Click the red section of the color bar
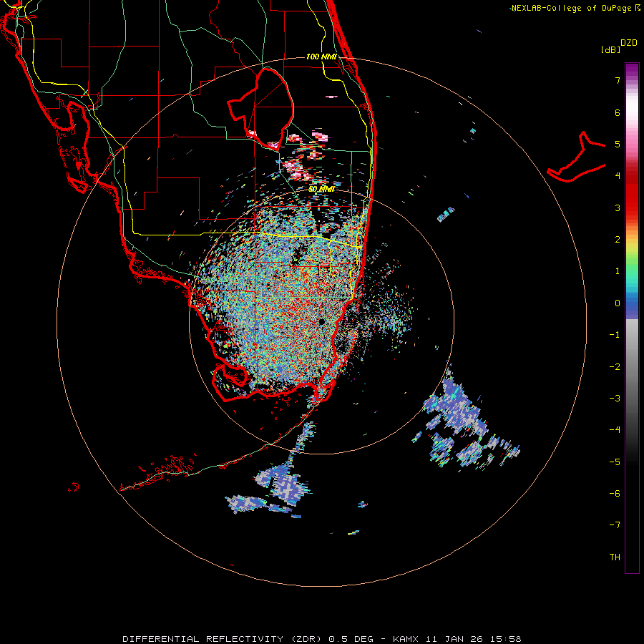This screenshot has width=644, height=644. coord(632,193)
